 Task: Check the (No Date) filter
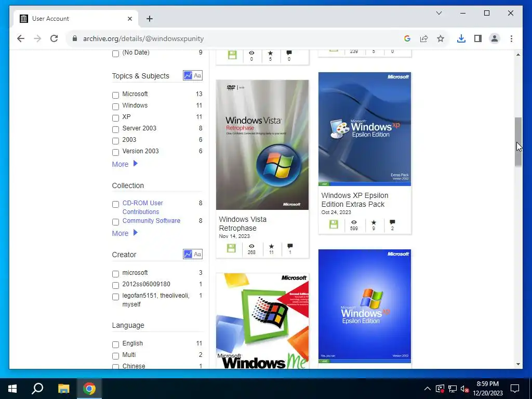(x=115, y=54)
